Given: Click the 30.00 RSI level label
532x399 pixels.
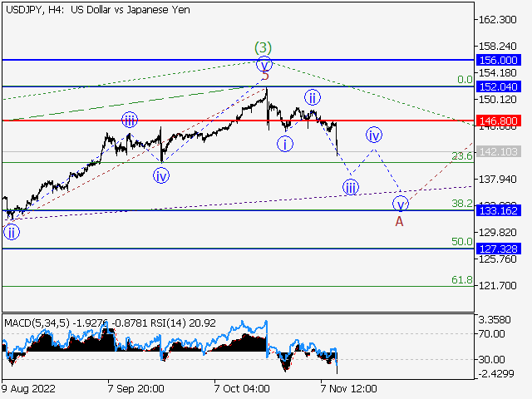Looking at the screenshot, I should pyautogui.click(x=491, y=360).
